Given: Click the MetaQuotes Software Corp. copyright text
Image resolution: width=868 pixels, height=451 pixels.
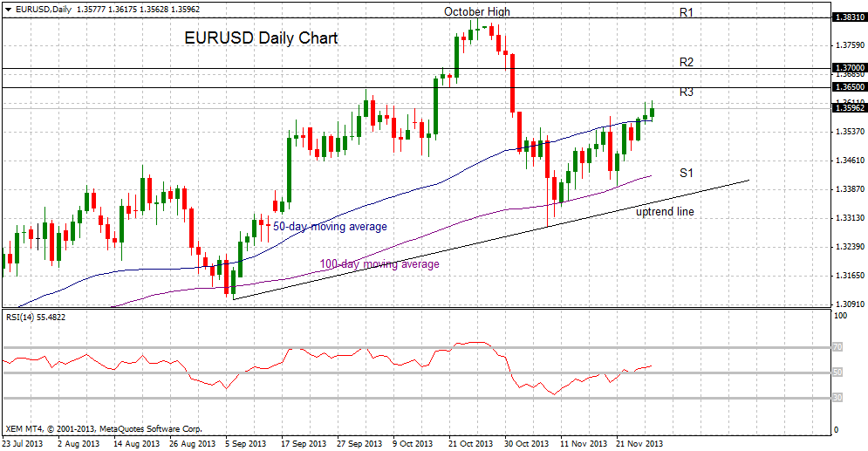Looking at the screenshot, I should pos(104,429).
